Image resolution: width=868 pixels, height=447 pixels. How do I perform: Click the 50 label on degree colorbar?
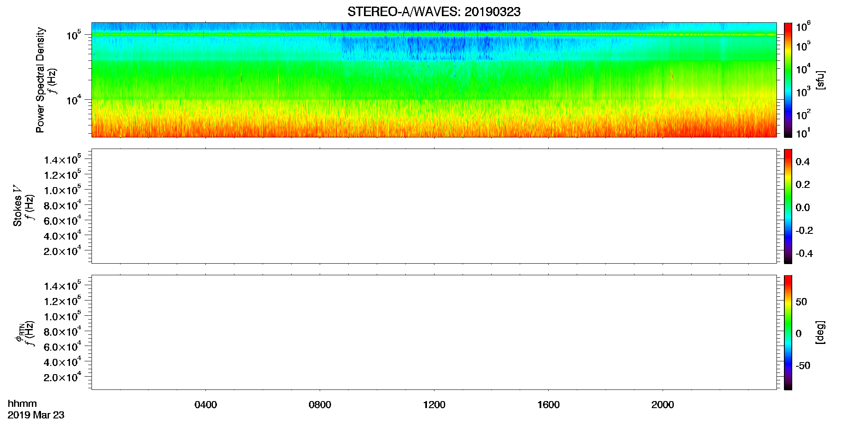click(x=801, y=302)
